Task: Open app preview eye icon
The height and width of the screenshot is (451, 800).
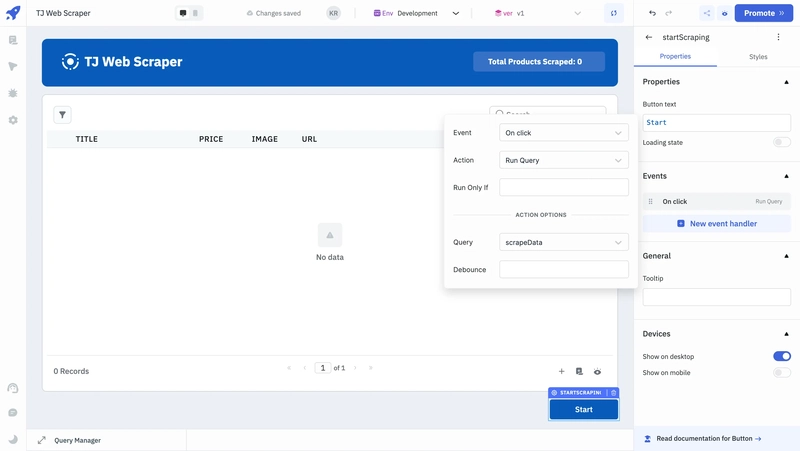Action: [724, 13]
